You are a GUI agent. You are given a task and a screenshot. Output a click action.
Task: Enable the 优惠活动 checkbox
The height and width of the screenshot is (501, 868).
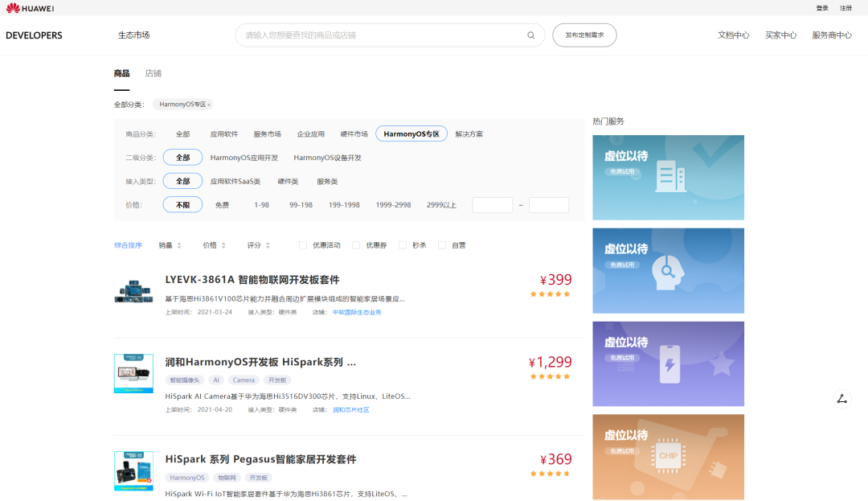(x=303, y=245)
